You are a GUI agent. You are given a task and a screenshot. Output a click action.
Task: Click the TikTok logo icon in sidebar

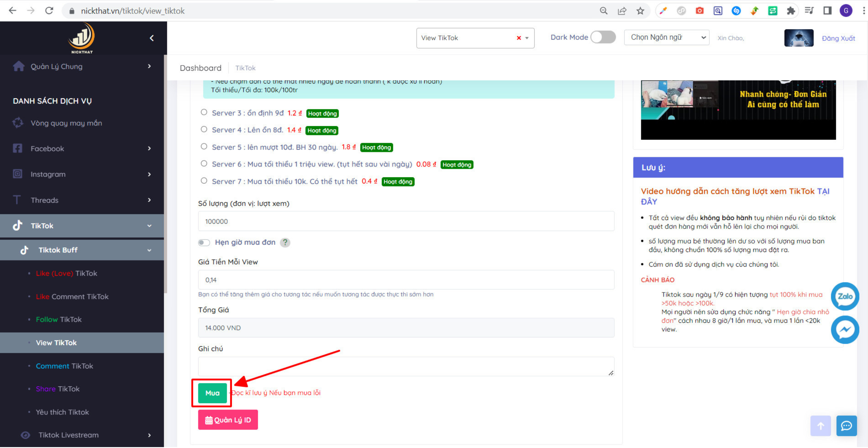pyautogui.click(x=17, y=226)
